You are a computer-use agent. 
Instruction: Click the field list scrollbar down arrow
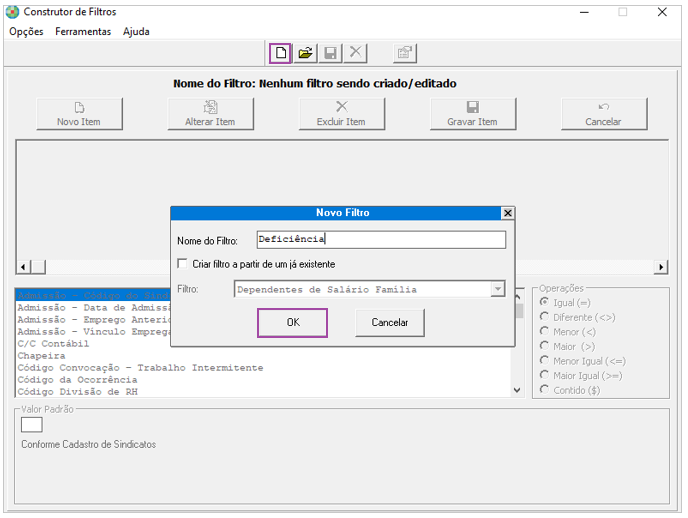tap(517, 390)
